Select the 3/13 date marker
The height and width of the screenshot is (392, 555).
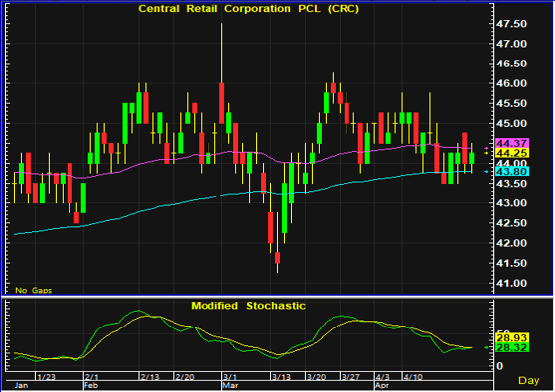click(282, 377)
